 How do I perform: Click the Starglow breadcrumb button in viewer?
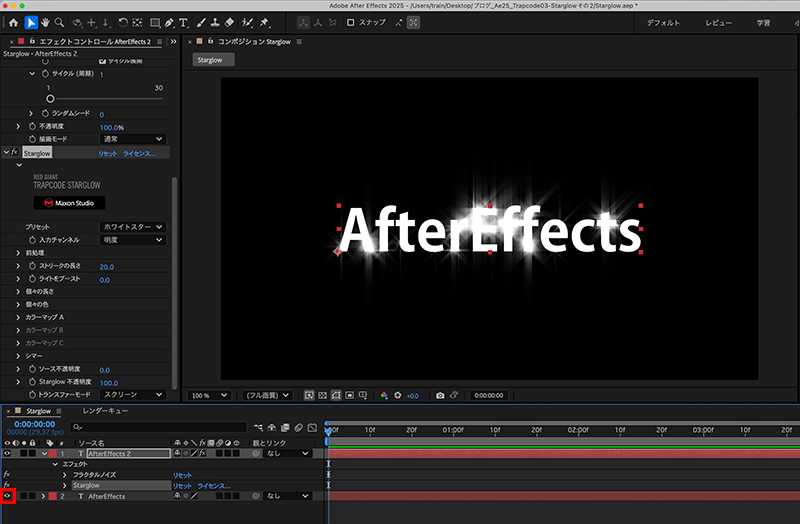[x=213, y=60]
